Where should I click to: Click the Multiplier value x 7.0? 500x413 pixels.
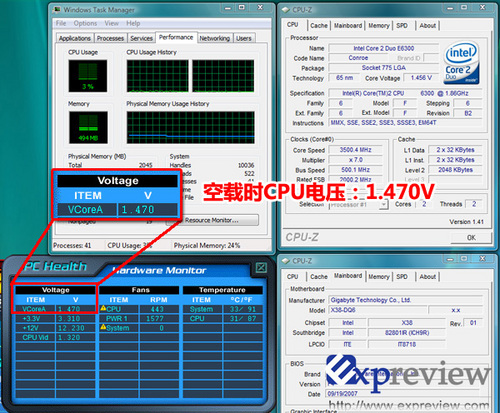pos(356,160)
